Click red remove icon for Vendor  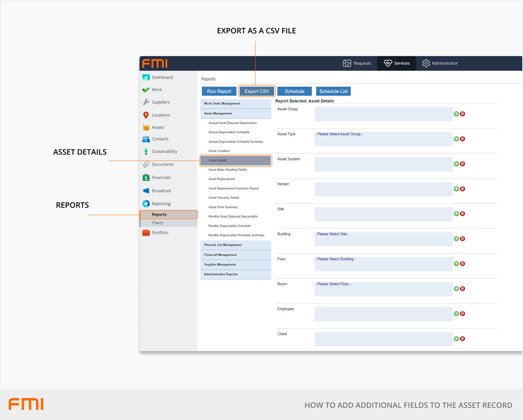coord(462,189)
